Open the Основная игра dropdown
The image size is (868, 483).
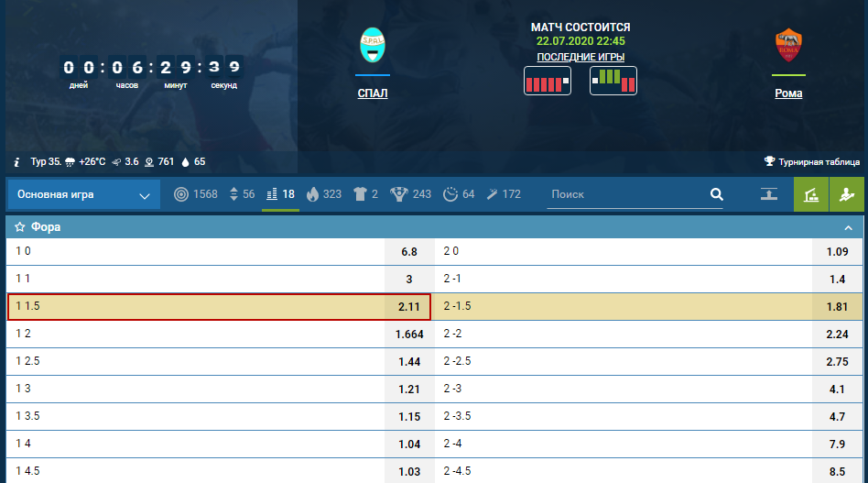(x=82, y=194)
